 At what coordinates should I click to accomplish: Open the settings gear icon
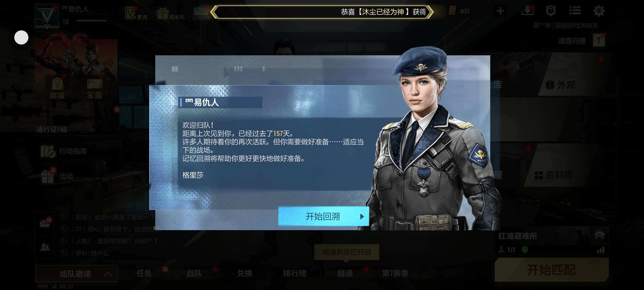pyautogui.click(x=599, y=11)
